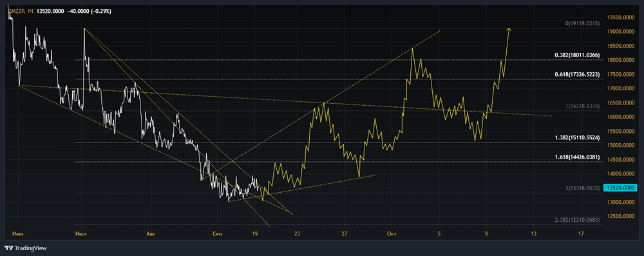Click the 23 date label on time axis
Screen dimensions: 644x256
pos(298,234)
